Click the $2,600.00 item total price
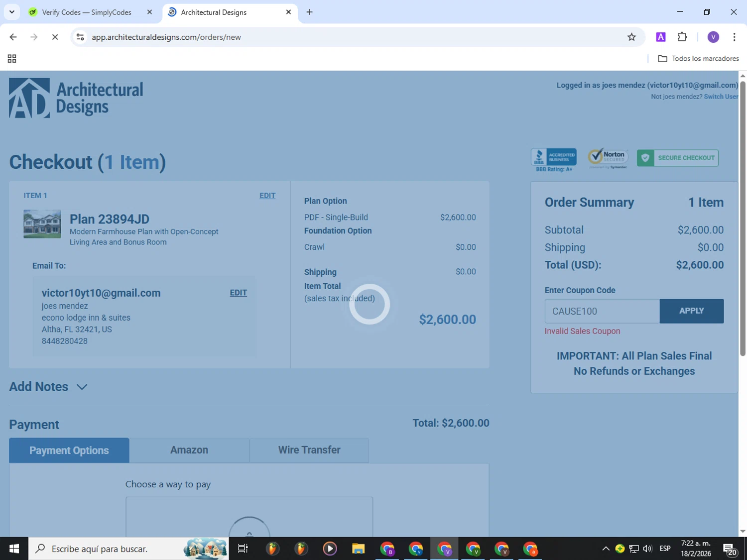747x560 pixels. 447,320
